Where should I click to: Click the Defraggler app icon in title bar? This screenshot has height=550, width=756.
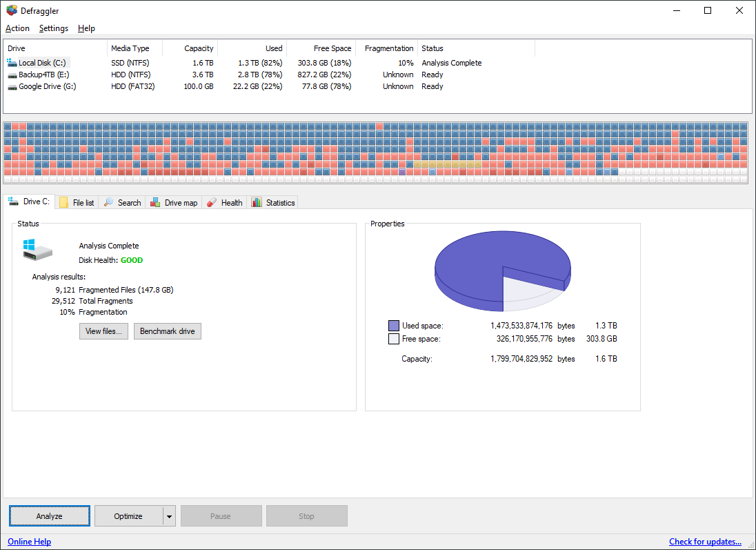pyautogui.click(x=12, y=10)
